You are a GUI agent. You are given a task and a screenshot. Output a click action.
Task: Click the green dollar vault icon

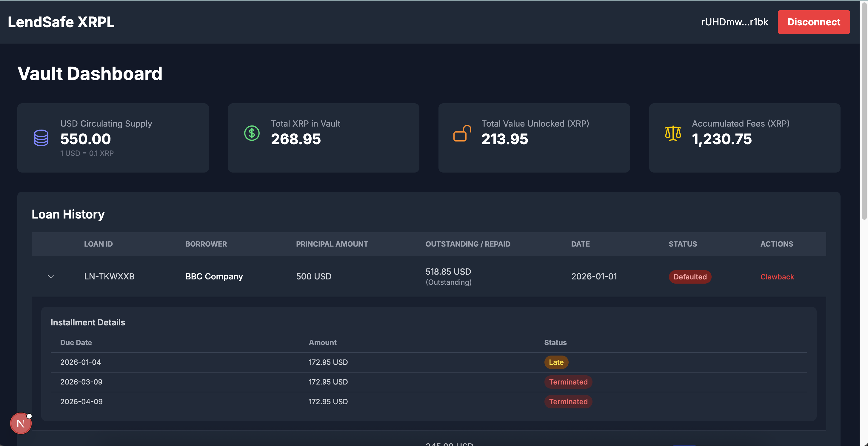pyautogui.click(x=252, y=133)
